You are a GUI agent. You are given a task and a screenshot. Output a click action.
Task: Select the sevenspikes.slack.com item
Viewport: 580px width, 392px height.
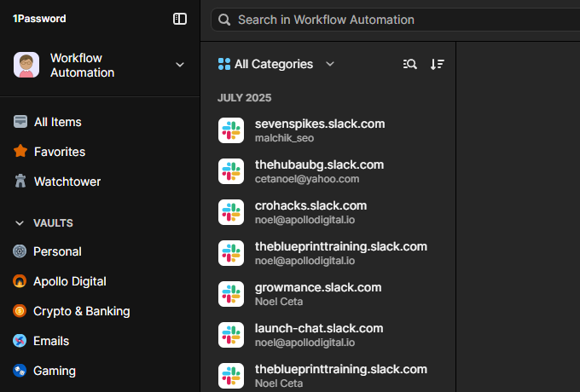click(328, 130)
